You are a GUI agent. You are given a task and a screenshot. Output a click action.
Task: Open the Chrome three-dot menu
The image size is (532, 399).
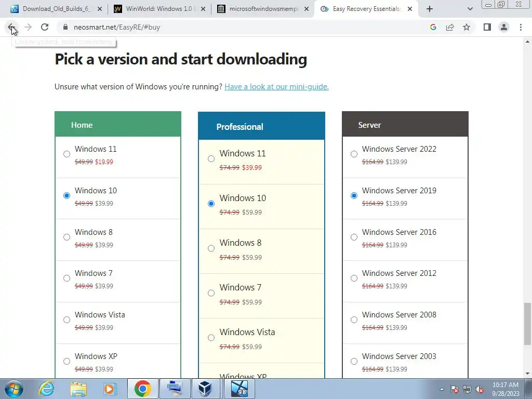tap(521, 27)
